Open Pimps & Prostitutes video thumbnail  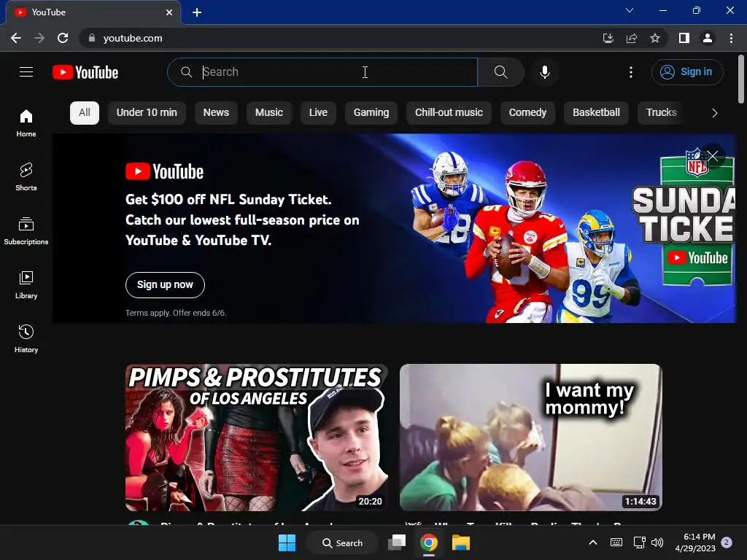tap(257, 437)
